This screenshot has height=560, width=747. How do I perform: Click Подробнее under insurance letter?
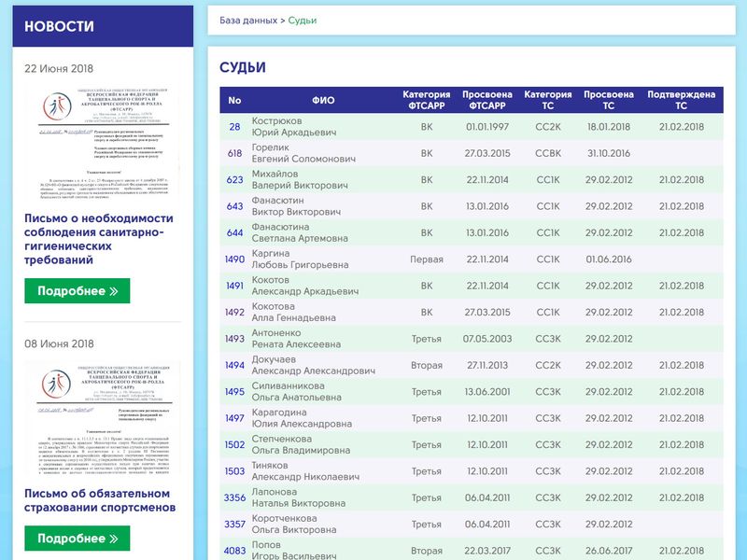(x=78, y=539)
